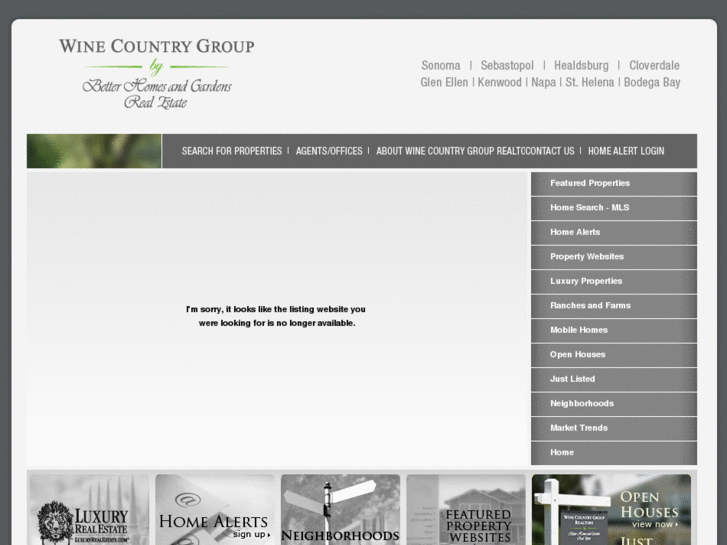This screenshot has height=545, width=727.
Task: Open Neighborhoods from sidebar
Action: click(x=614, y=404)
